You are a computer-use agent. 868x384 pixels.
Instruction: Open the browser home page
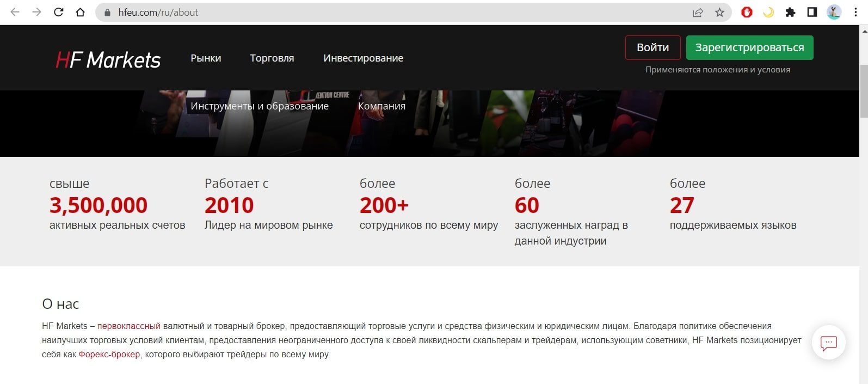[x=80, y=12]
